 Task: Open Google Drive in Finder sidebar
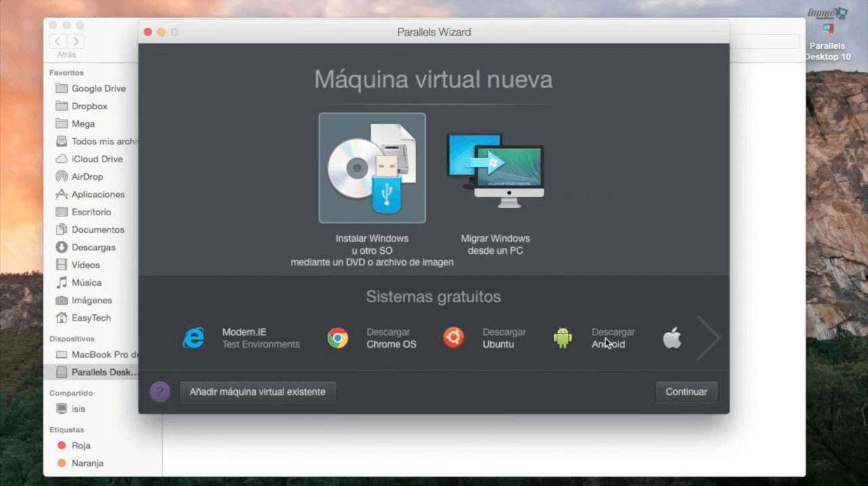coord(98,88)
